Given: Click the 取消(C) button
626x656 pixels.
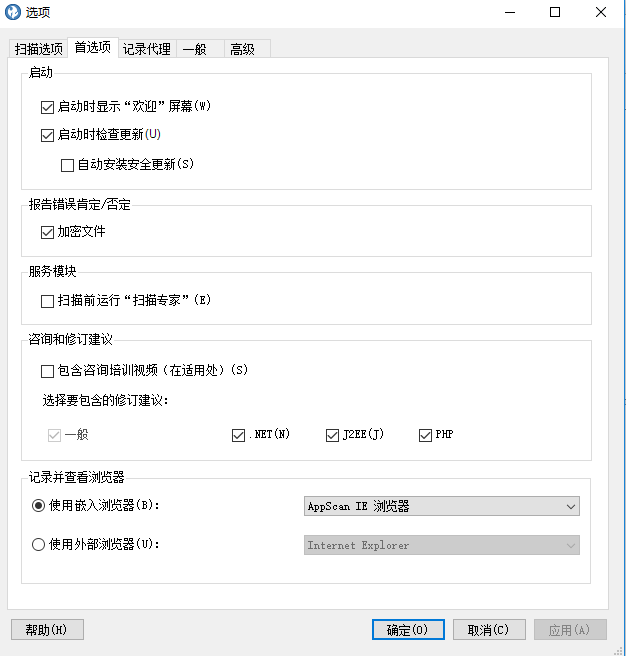Looking at the screenshot, I should pyautogui.click(x=489, y=630).
